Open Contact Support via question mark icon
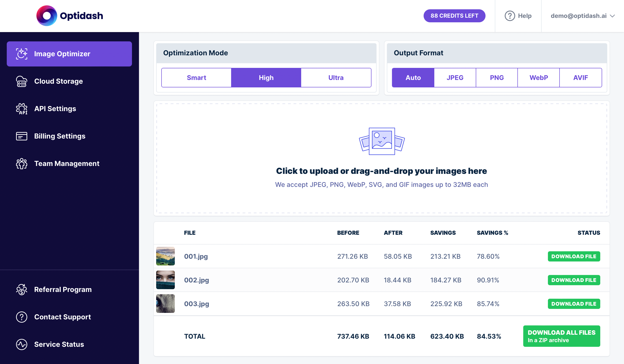This screenshot has width=624, height=364. click(21, 317)
